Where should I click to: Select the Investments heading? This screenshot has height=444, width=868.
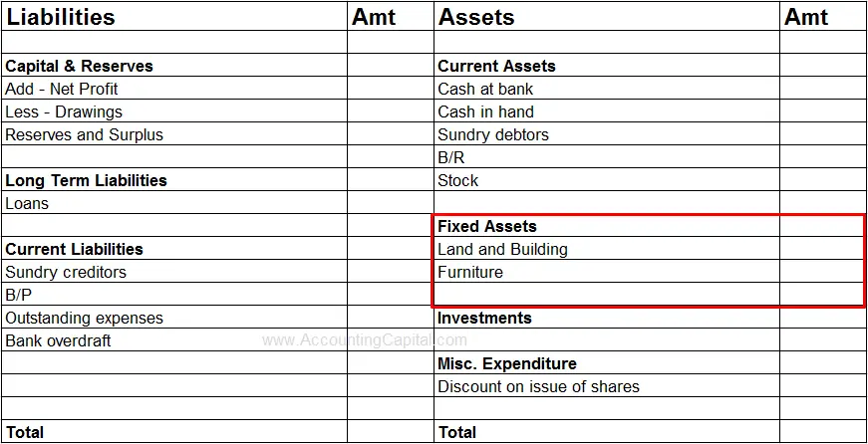point(484,318)
